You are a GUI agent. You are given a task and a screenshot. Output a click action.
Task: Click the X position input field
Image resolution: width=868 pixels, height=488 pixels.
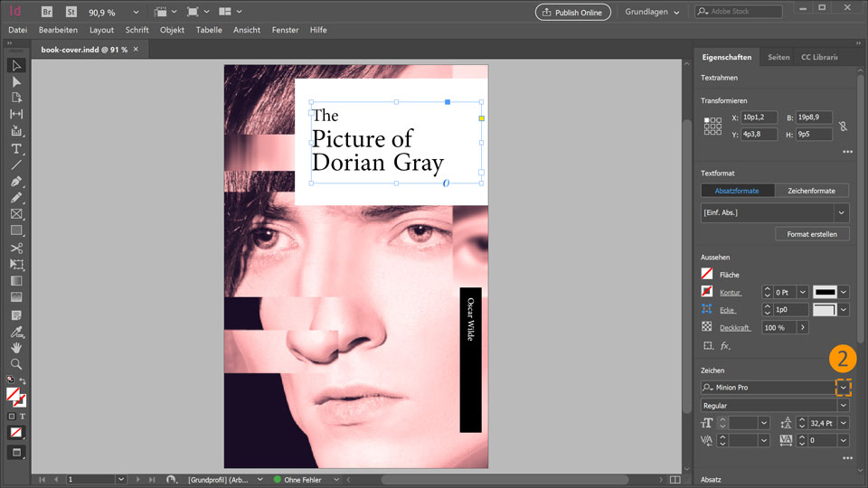[760, 118]
